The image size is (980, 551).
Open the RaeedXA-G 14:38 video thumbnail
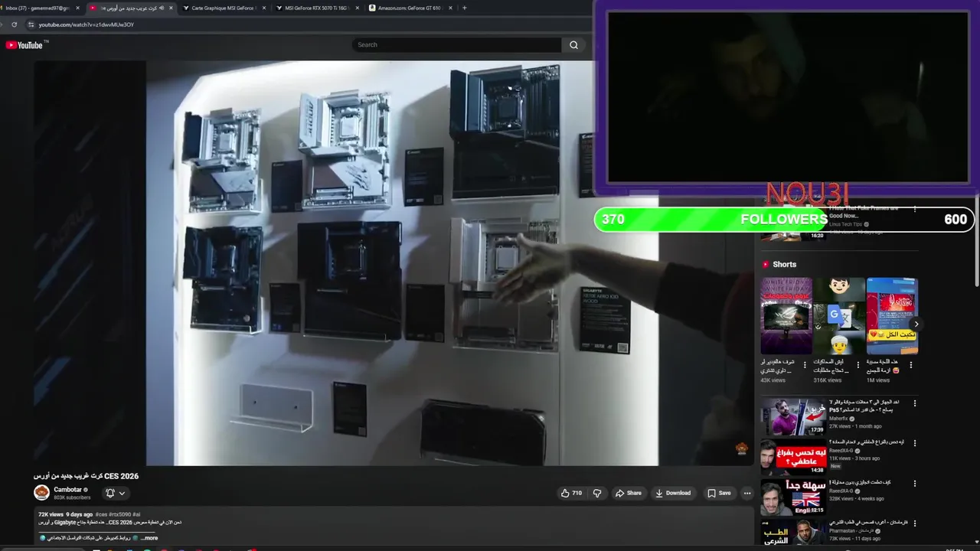tap(792, 457)
